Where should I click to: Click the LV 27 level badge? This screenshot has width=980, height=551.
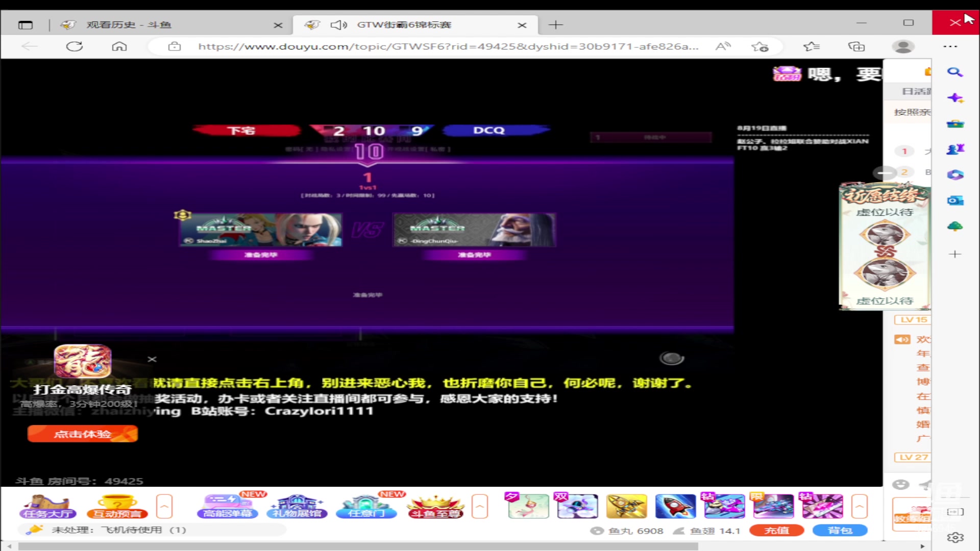913,457
